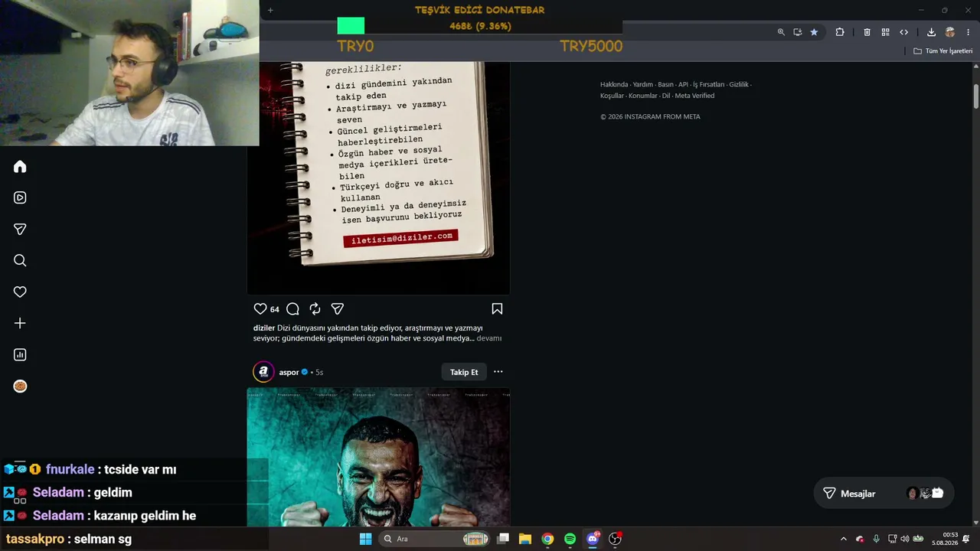The height and width of the screenshot is (551, 980).
Task: Open the Meta Verified footer link
Action: click(x=694, y=96)
